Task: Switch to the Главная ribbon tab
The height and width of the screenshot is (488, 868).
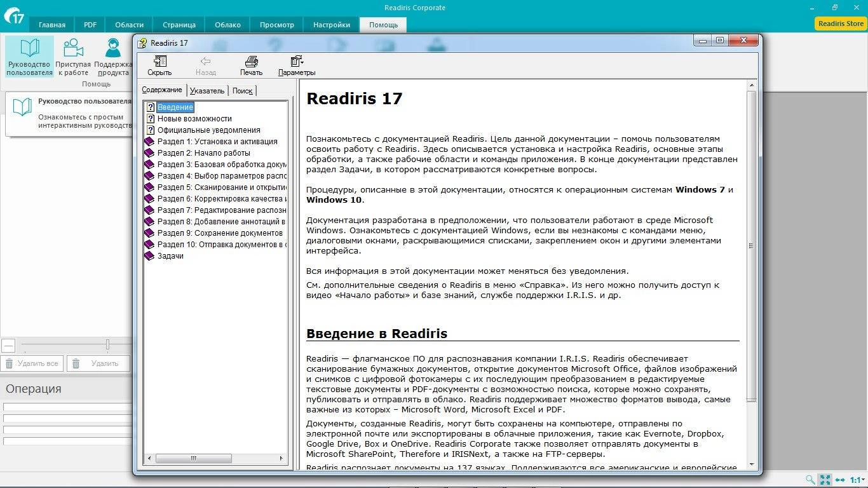Action: click(52, 25)
